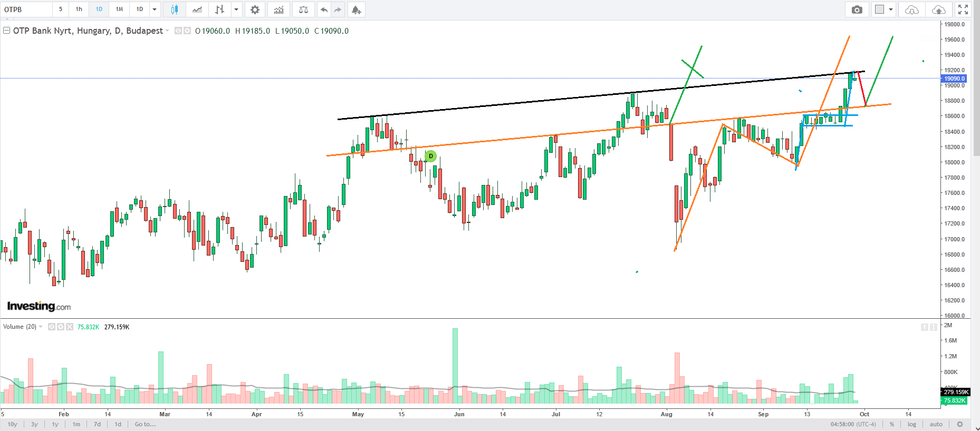Switch to the Area chart style icon
This screenshot has height=431, width=980.
pos(197,9)
